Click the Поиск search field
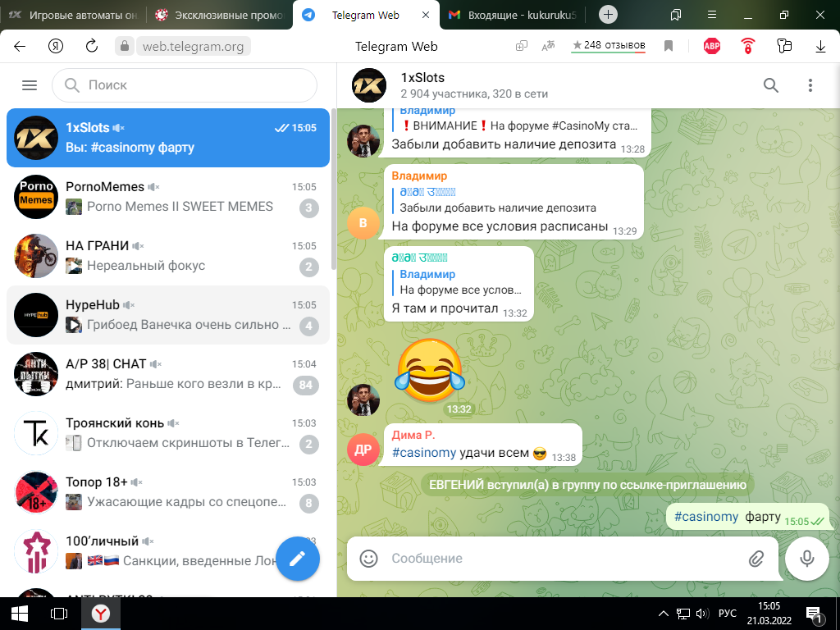Viewport: 840px width, 630px height. pos(185,85)
